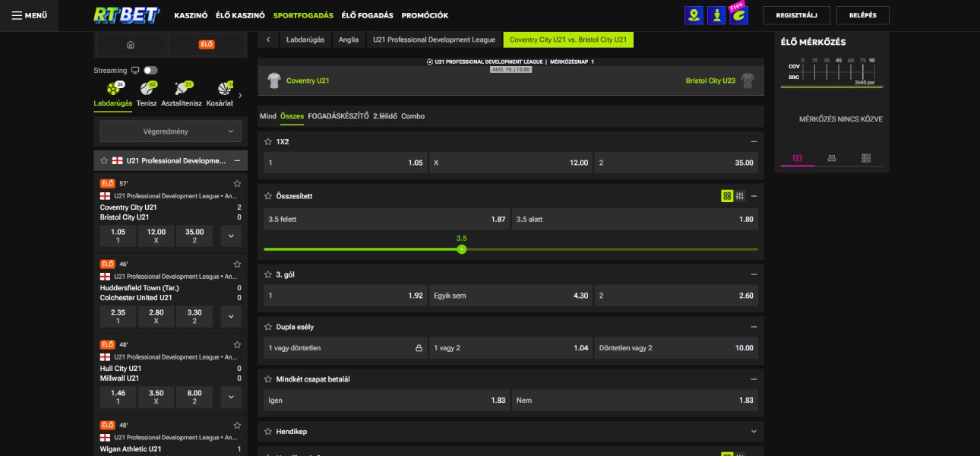Favorite the 3. gól market
Image resolution: width=980 pixels, height=456 pixels.
268,274
